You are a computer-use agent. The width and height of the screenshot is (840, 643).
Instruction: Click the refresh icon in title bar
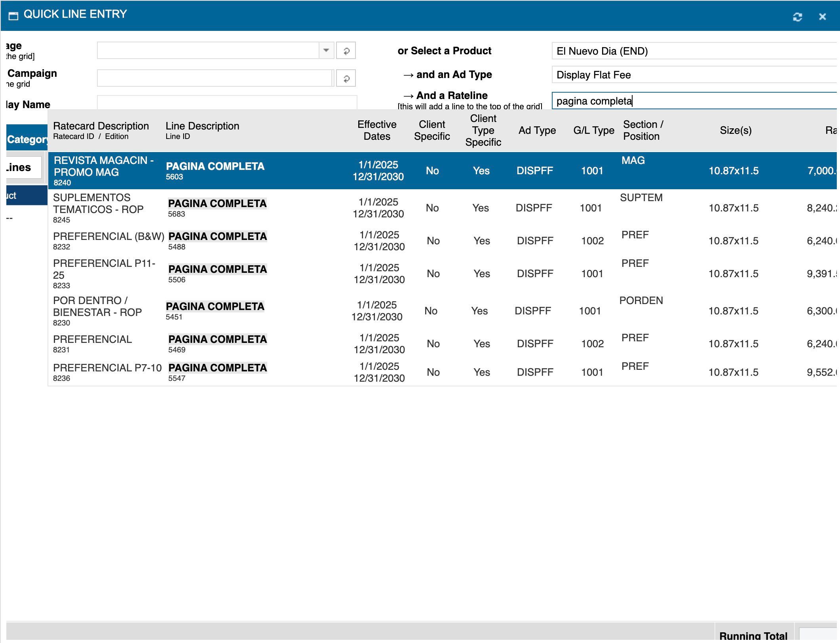point(797,17)
